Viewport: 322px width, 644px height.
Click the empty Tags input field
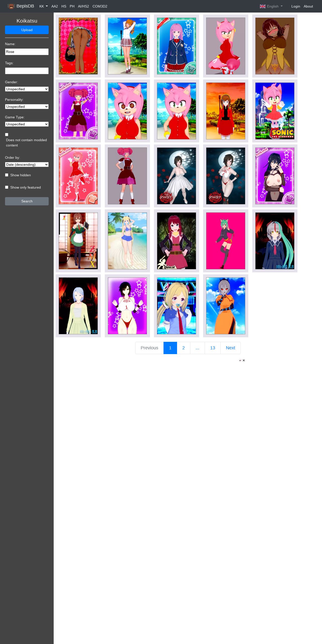pos(27,71)
